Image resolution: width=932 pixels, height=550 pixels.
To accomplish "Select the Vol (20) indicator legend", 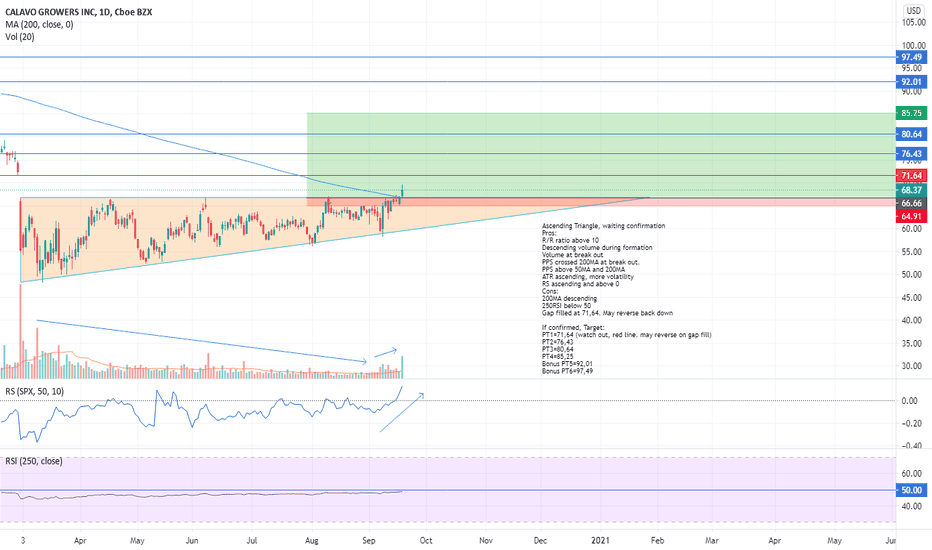I will click(20, 37).
